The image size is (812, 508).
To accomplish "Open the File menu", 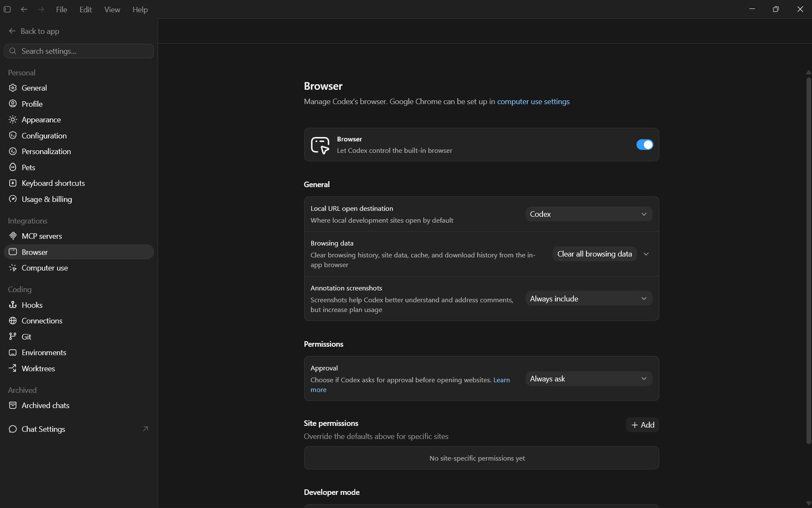I will point(61,9).
